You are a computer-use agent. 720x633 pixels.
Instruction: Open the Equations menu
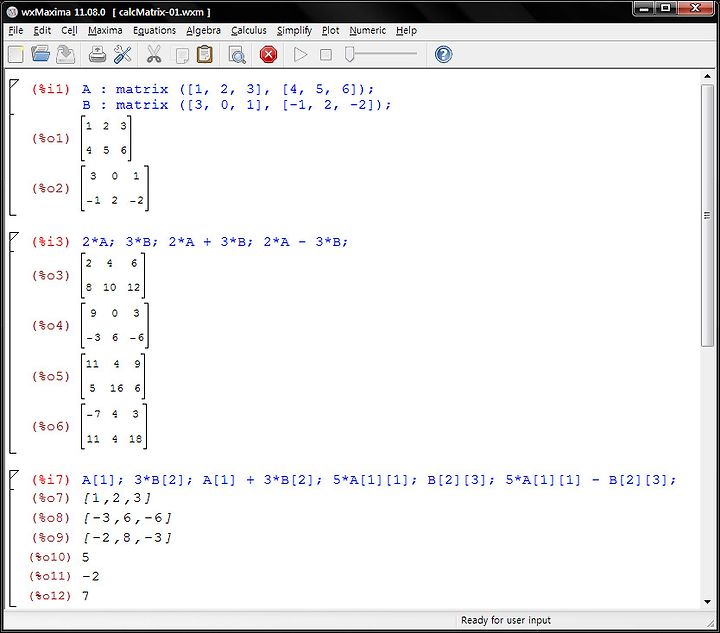coord(154,30)
